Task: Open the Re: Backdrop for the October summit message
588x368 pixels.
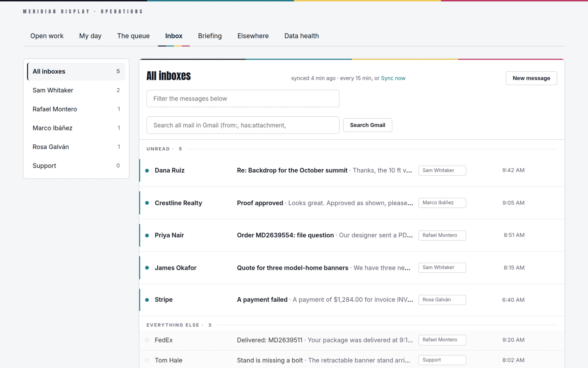Action: [x=292, y=170]
